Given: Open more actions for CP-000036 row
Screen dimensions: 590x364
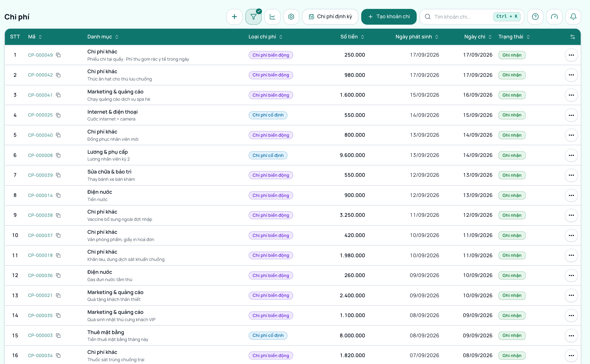Looking at the screenshot, I should 571,275.
